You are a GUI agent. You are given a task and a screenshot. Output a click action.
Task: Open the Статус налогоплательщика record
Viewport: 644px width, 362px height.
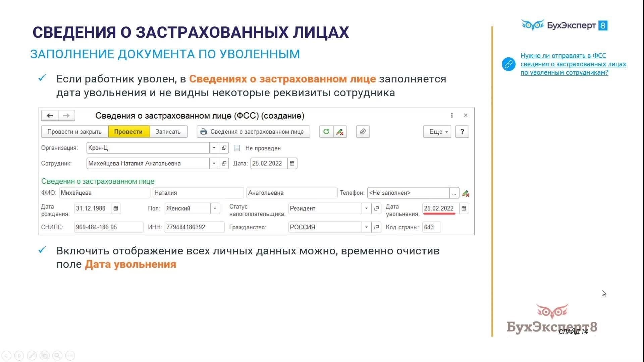376,208
